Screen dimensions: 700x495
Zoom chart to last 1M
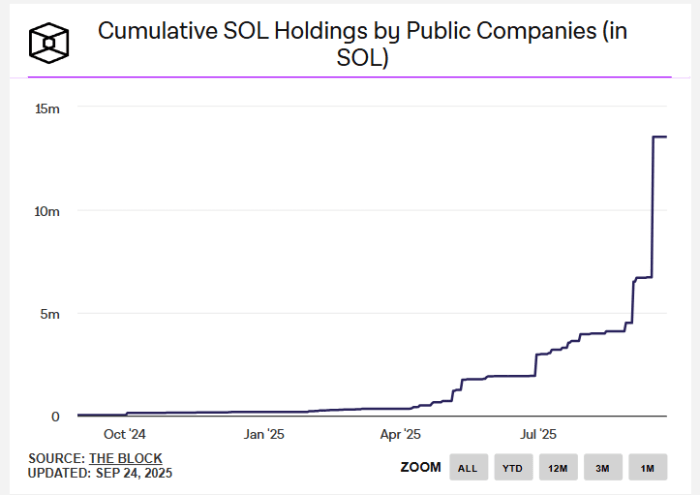coord(647,467)
